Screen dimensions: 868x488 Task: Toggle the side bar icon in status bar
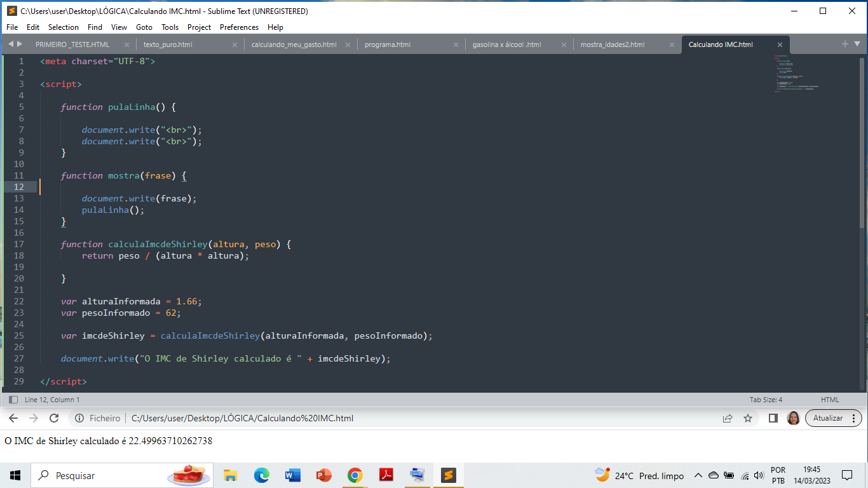coord(13,400)
